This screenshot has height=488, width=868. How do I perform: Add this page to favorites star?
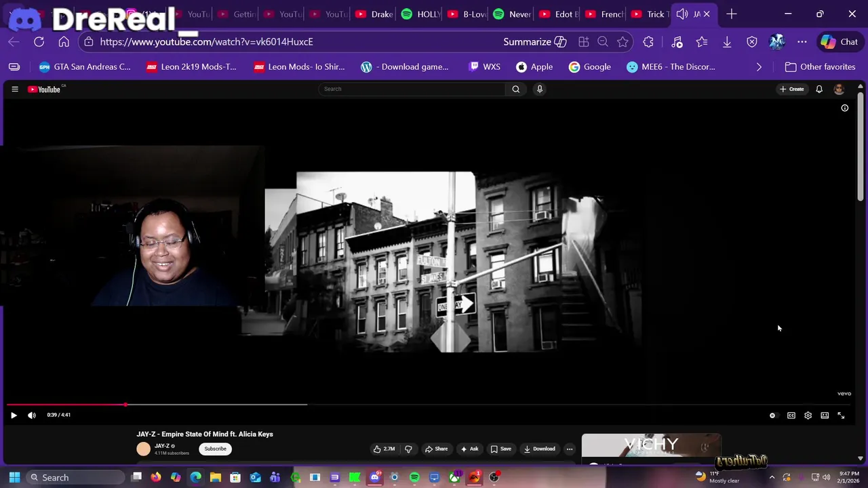coord(623,42)
